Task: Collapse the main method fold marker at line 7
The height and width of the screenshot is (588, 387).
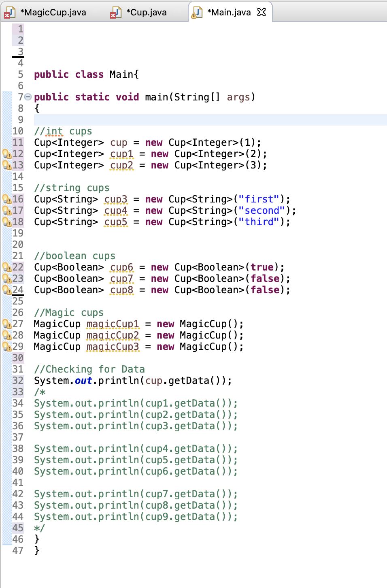Action: click(x=27, y=97)
